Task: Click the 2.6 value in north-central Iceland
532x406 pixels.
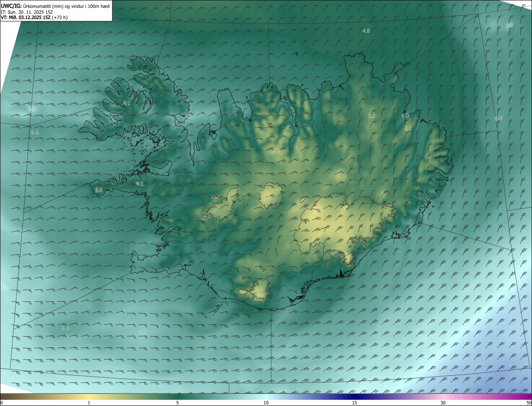Action: tap(276, 150)
